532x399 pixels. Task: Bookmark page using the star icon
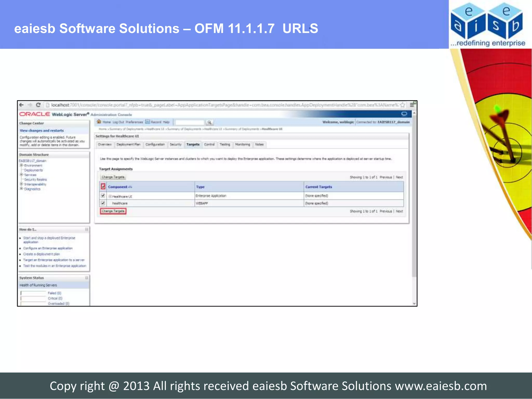[402, 105]
